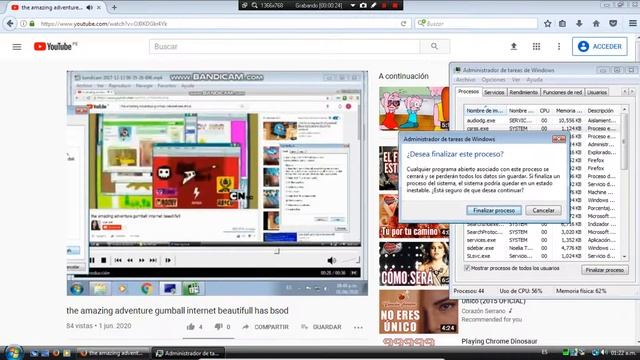Screen dimensions: 640x360
Task: Click the Bandicam pencil drawing icon
Action: pos(373,5)
